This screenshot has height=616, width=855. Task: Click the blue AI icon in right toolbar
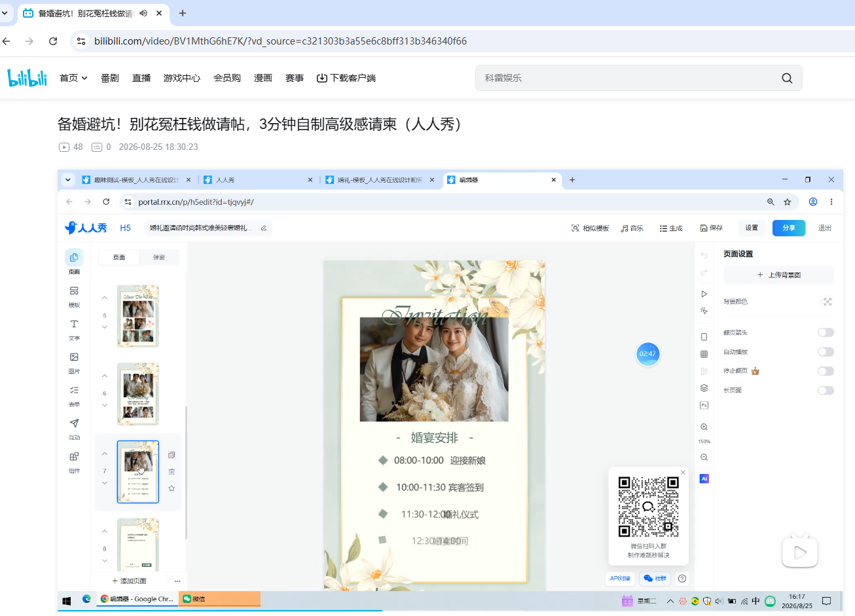(x=704, y=479)
